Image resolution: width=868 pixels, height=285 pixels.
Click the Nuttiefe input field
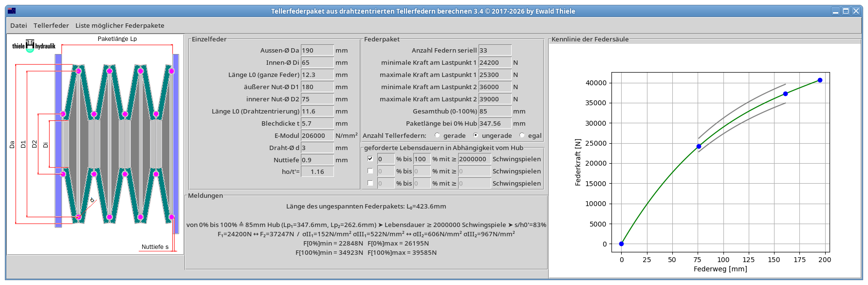[317, 160]
